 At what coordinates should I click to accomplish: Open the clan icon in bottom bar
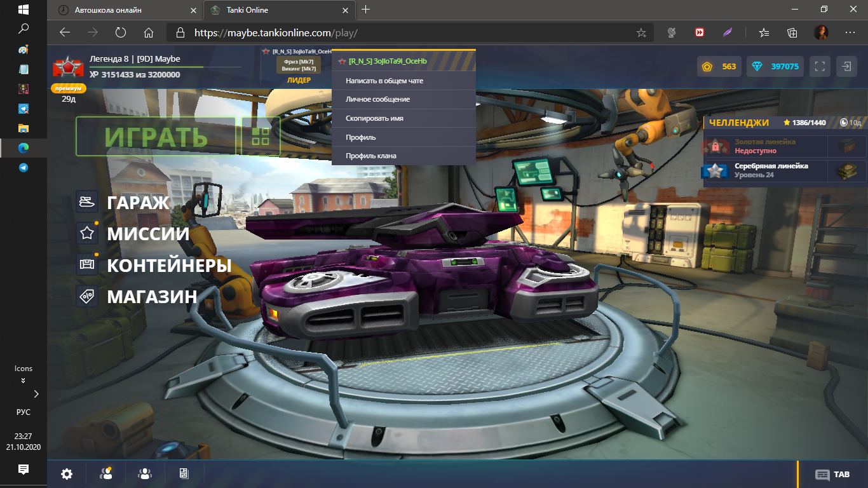click(x=145, y=474)
